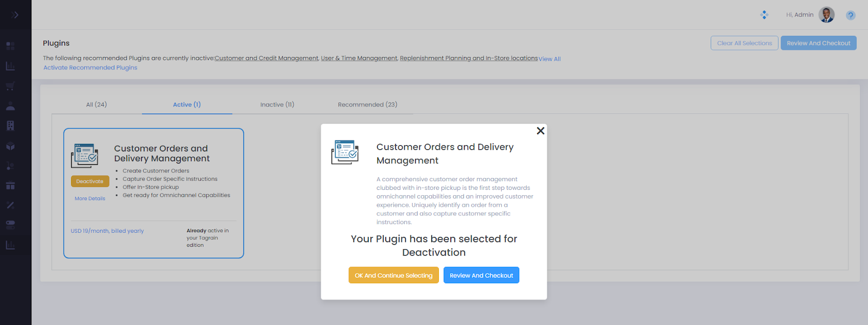Screen dimensions: 868x325
Task: Click OK And Continue Selecting button
Action: pos(394,275)
